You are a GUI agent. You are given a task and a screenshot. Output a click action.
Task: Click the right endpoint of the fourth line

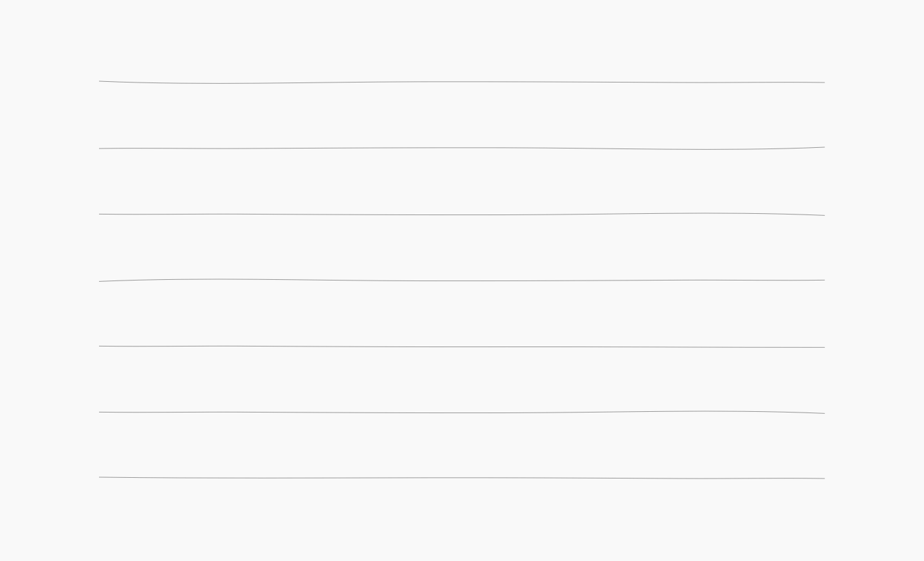[824, 280]
